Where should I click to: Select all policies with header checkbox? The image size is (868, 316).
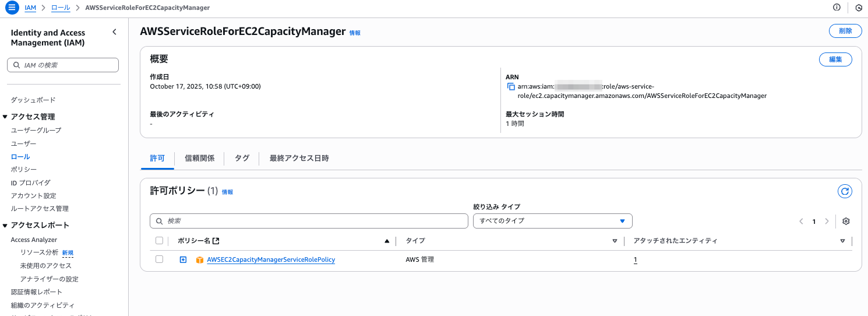(x=160, y=240)
